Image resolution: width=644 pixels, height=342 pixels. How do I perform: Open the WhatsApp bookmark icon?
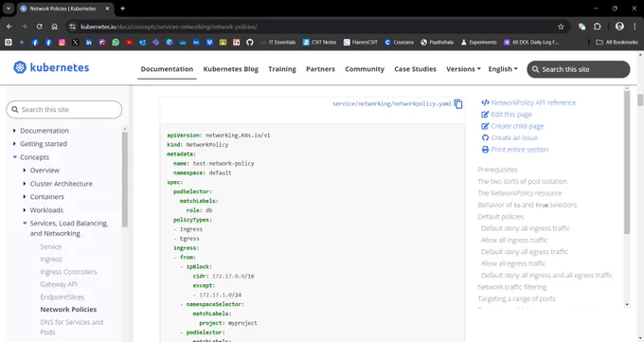click(116, 43)
